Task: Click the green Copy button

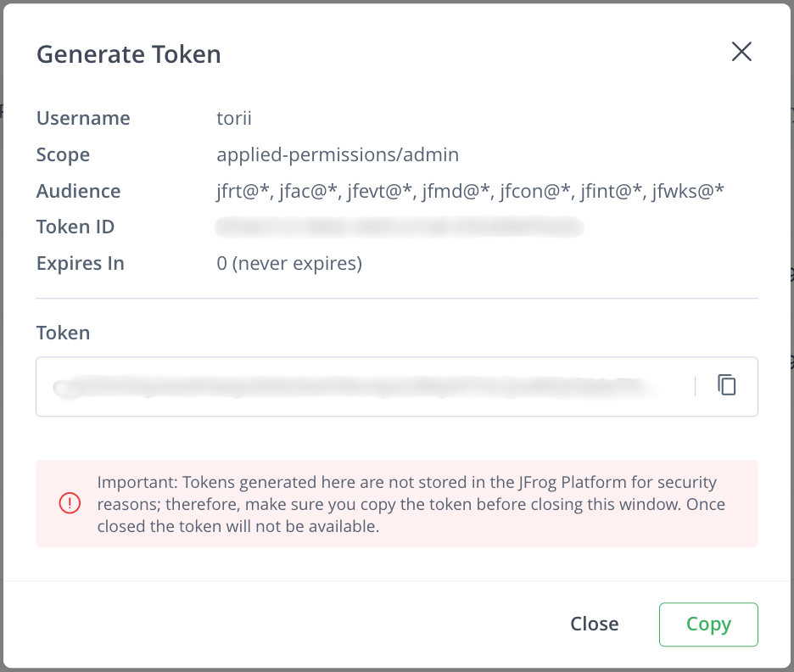Action: (708, 624)
